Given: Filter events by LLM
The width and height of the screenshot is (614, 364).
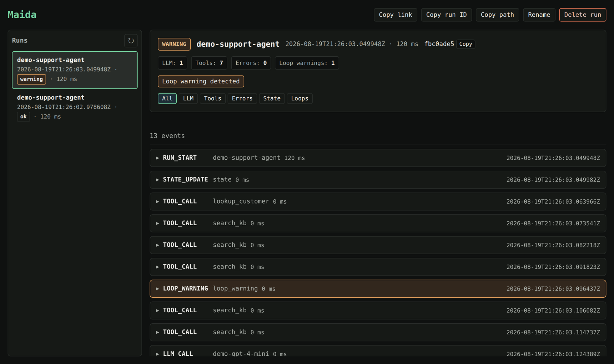Looking at the screenshot, I should click(x=188, y=98).
